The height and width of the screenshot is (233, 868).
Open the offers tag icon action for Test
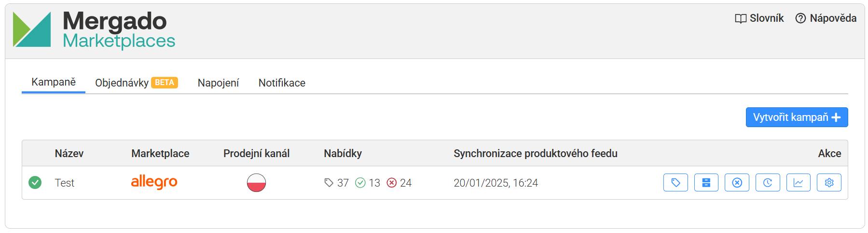675,183
